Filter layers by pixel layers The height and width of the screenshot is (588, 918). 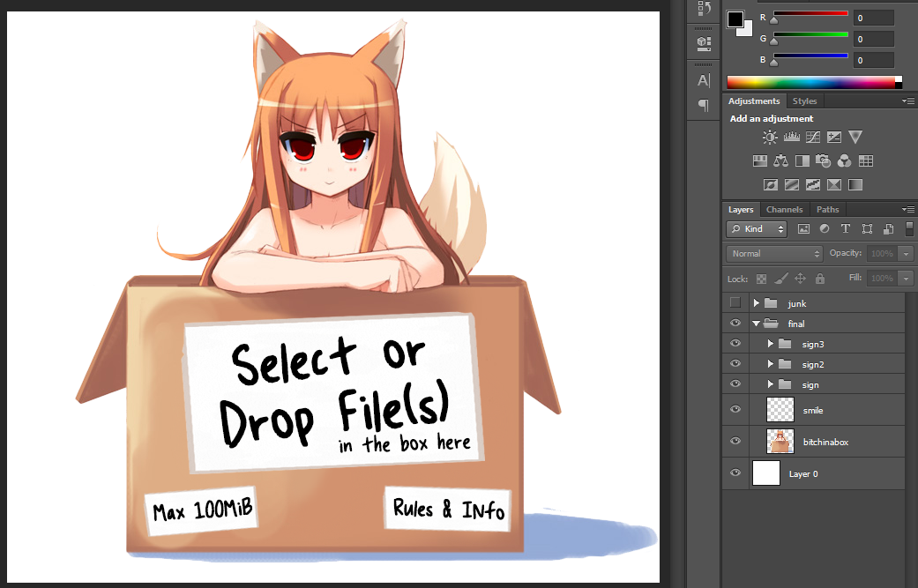(804, 228)
